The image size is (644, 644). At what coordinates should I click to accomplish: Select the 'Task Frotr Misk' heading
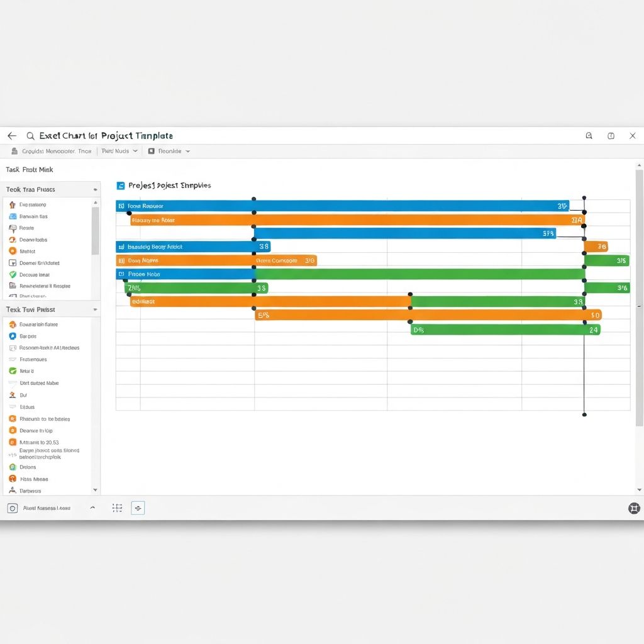pyautogui.click(x=29, y=170)
